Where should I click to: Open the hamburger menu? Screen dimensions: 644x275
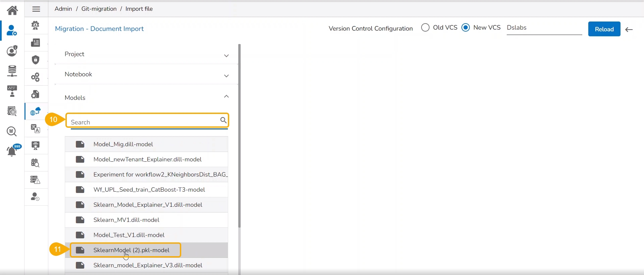36,9
